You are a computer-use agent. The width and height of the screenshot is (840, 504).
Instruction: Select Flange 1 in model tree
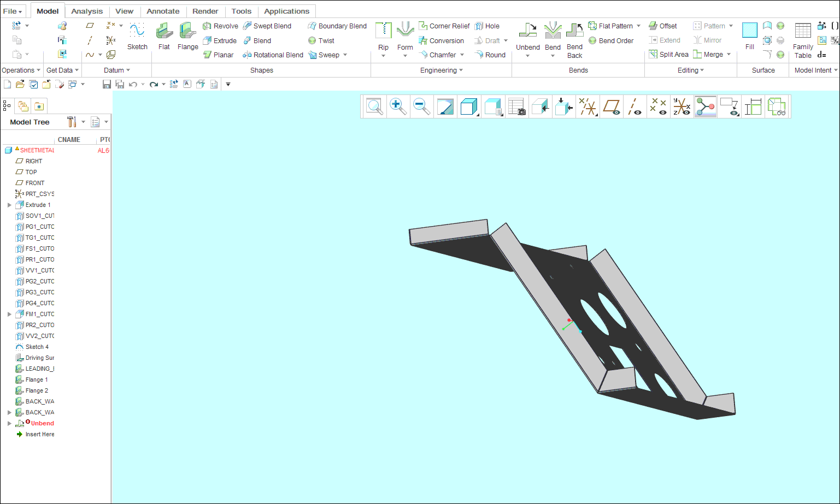tap(32, 380)
